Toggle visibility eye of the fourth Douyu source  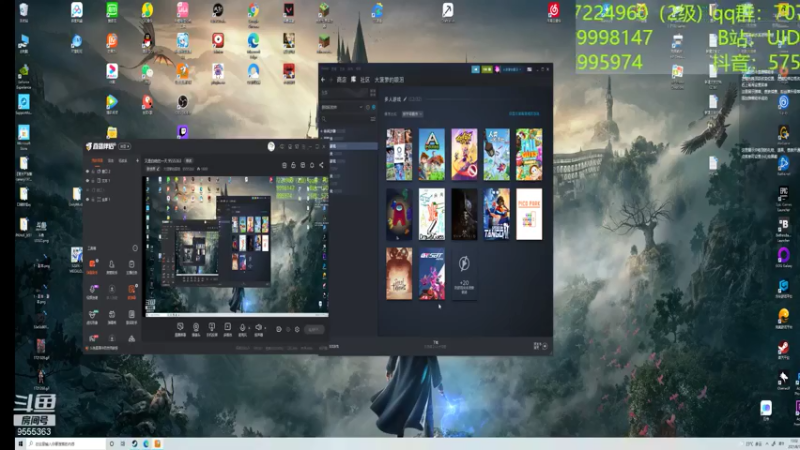pos(88,199)
